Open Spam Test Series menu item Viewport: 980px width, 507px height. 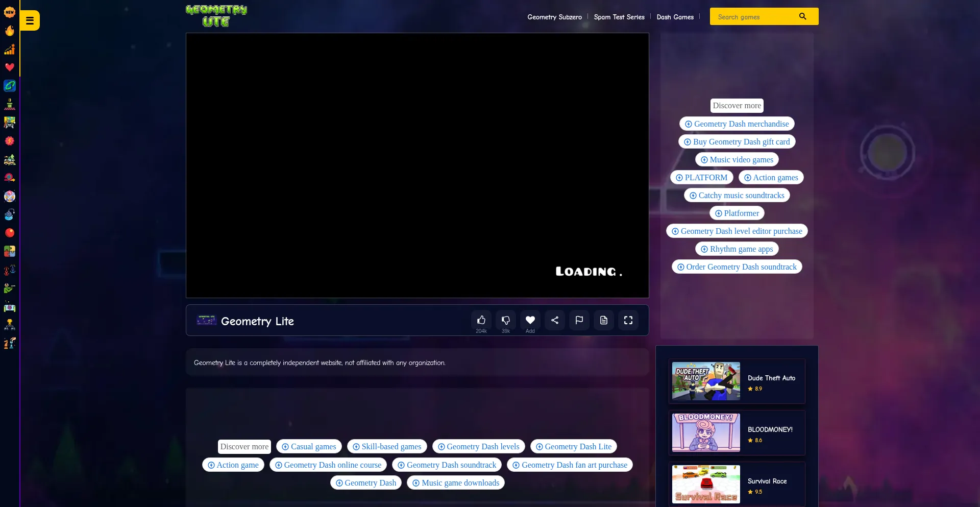coord(619,17)
